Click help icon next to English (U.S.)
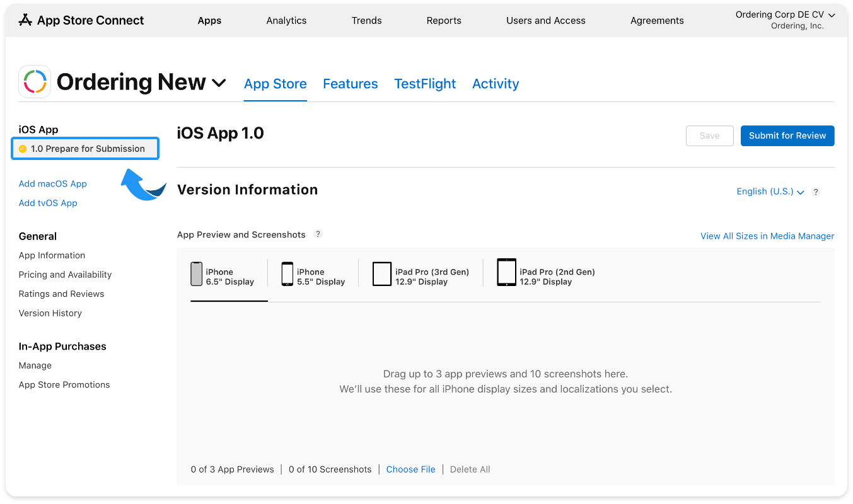This screenshot has height=504, width=853. click(816, 192)
